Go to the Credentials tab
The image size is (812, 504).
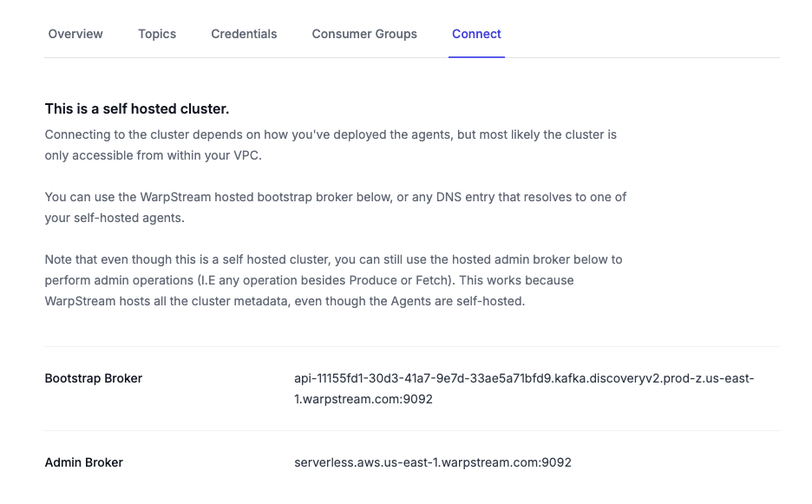point(244,34)
